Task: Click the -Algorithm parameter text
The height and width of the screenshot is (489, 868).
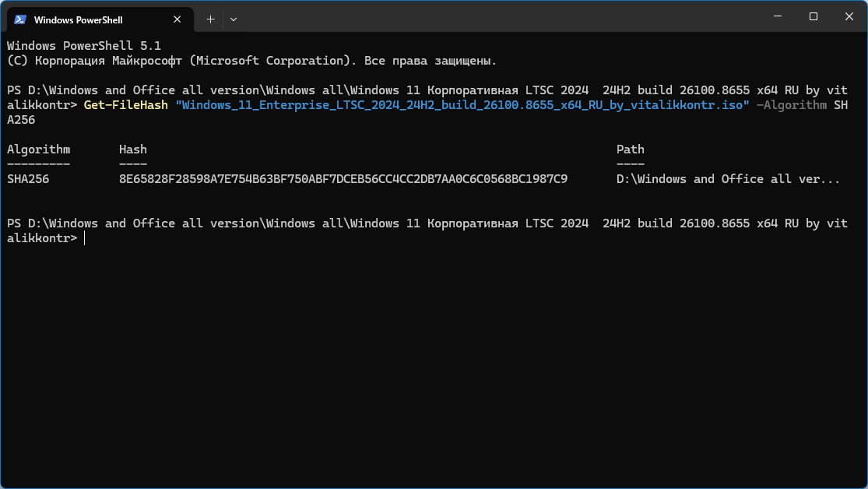Action: (792, 105)
